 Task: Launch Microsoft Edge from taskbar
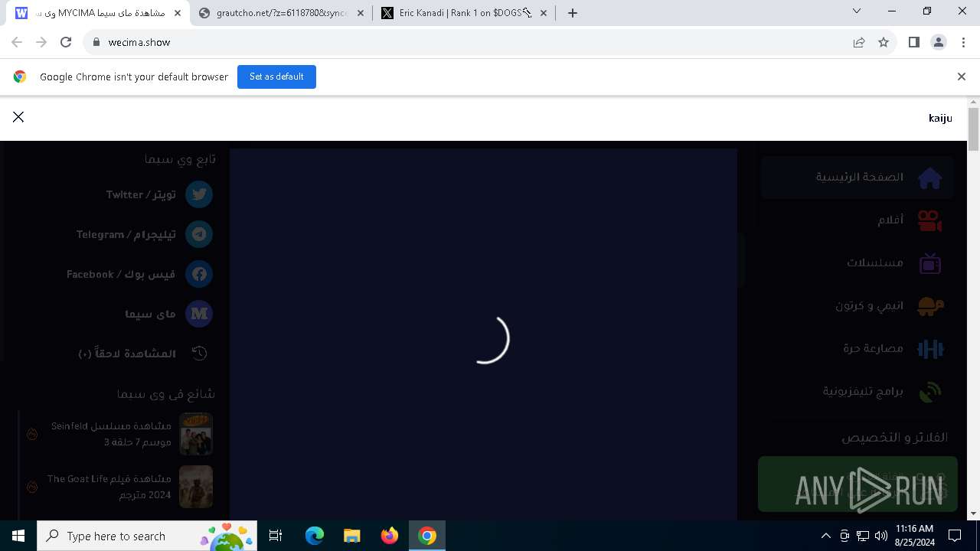(315, 536)
